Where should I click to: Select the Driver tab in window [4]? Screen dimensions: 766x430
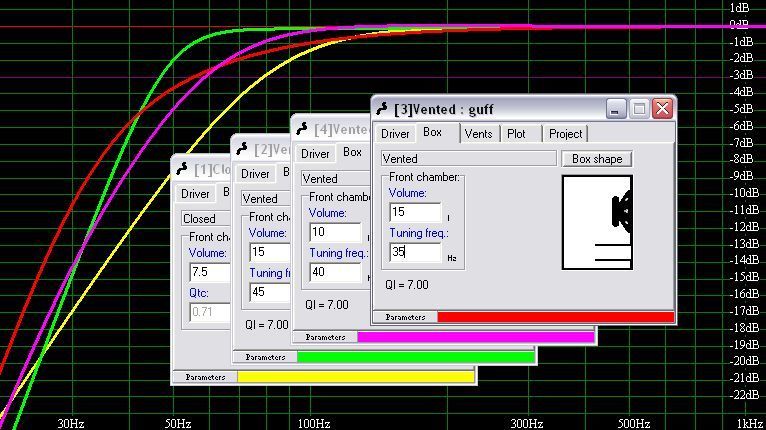tap(315, 153)
